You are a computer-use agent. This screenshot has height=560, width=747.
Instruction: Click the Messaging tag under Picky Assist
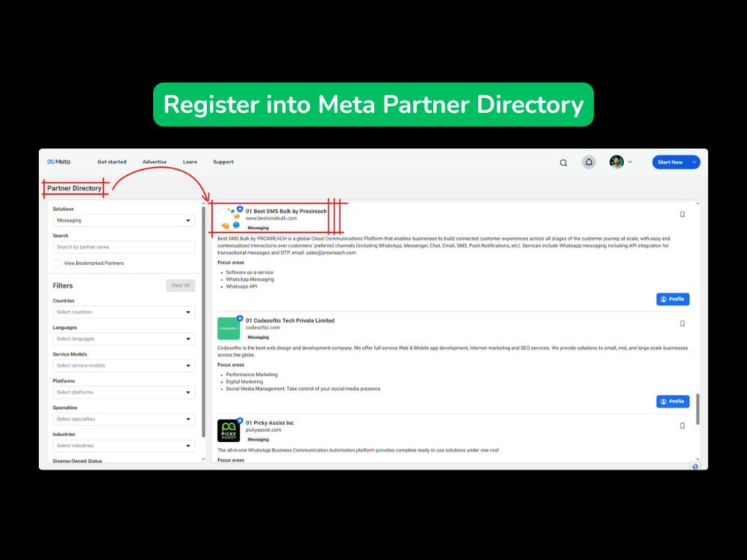coord(258,440)
